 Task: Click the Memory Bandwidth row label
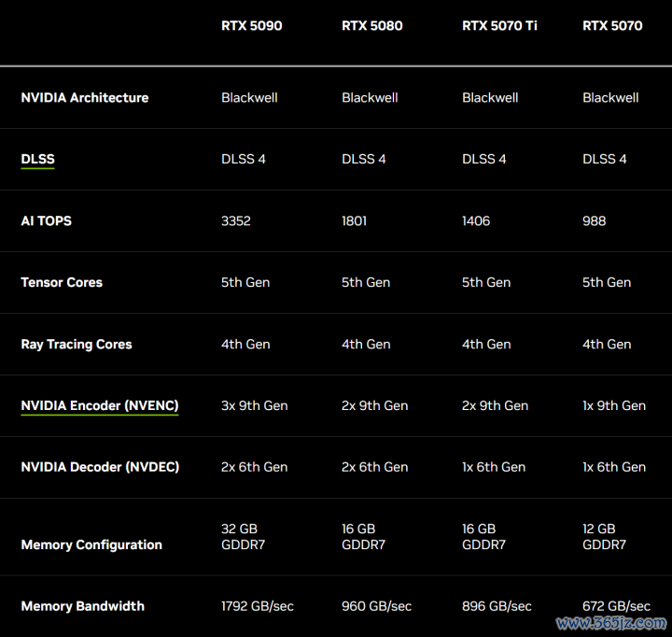[x=83, y=606]
